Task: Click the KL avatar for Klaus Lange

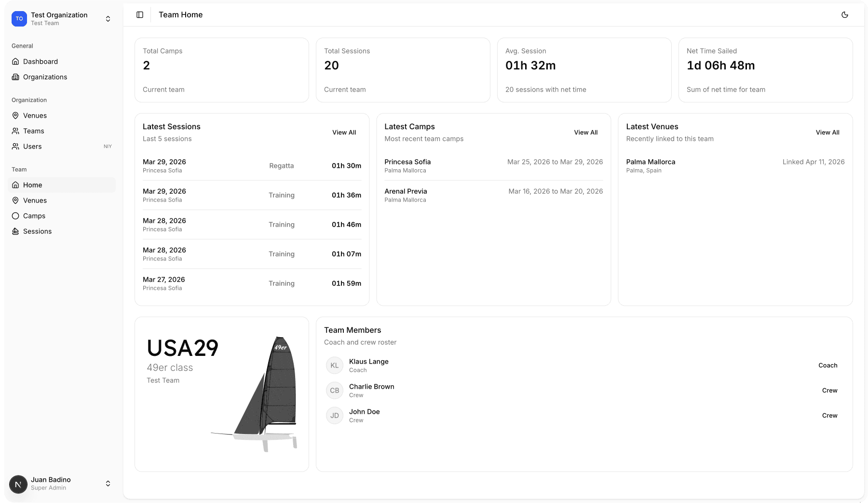Action: tap(335, 366)
